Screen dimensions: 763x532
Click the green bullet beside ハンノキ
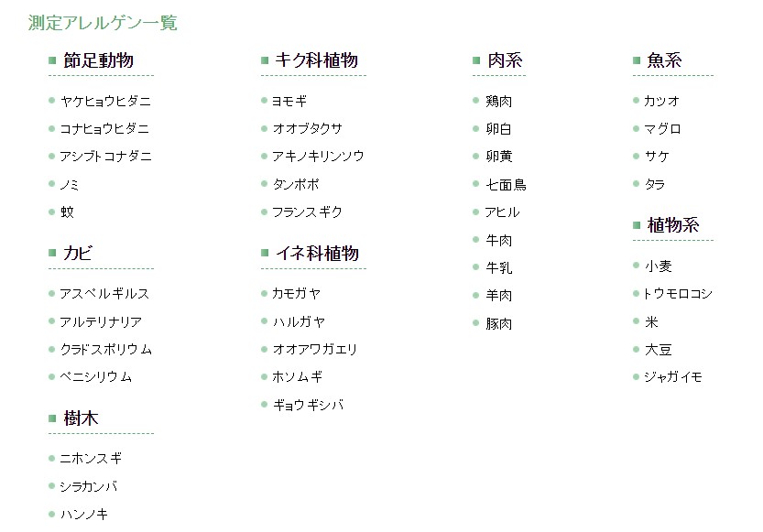(x=51, y=514)
